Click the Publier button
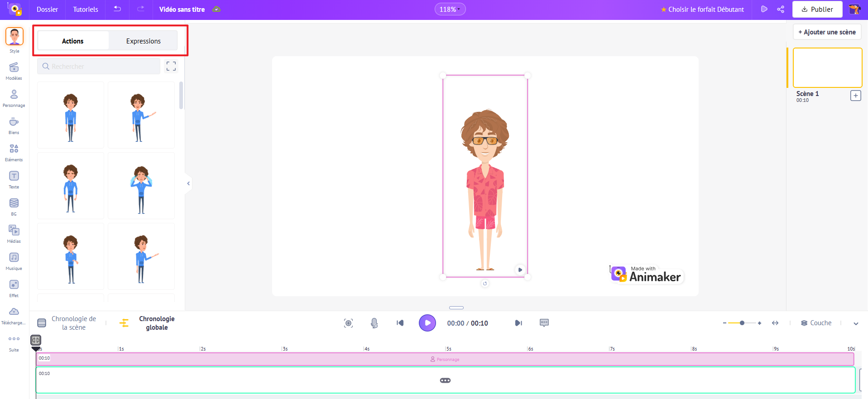 point(817,9)
